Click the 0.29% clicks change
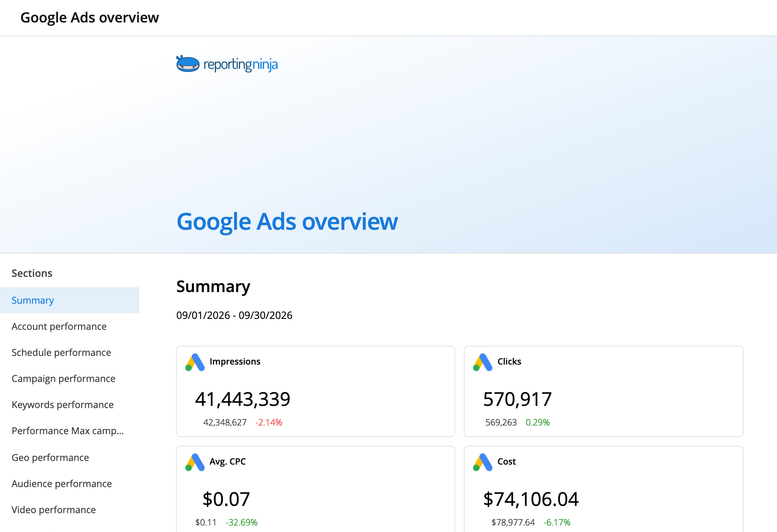777x532 pixels. [537, 422]
